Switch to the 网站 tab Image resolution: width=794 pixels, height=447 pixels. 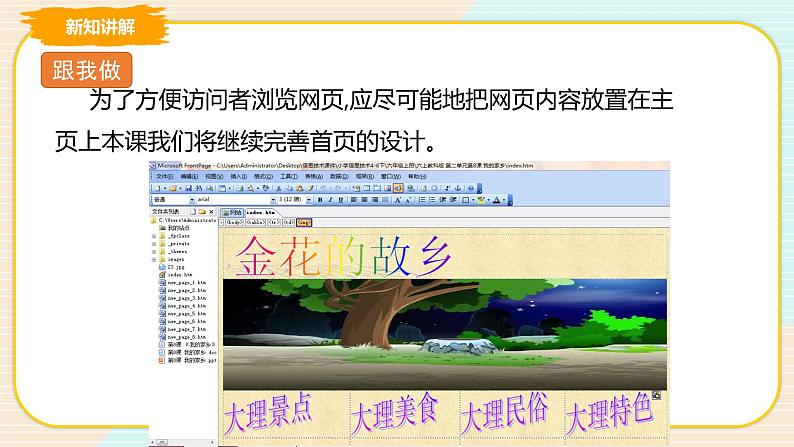pos(232,212)
